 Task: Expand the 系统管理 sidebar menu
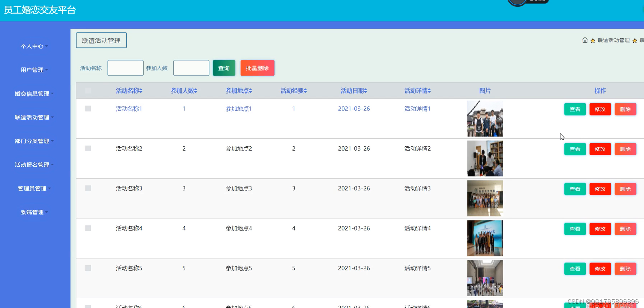coord(34,212)
